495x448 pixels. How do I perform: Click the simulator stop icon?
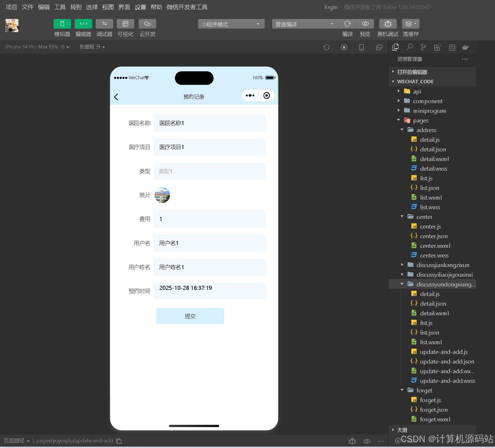pyautogui.click(x=344, y=47)
